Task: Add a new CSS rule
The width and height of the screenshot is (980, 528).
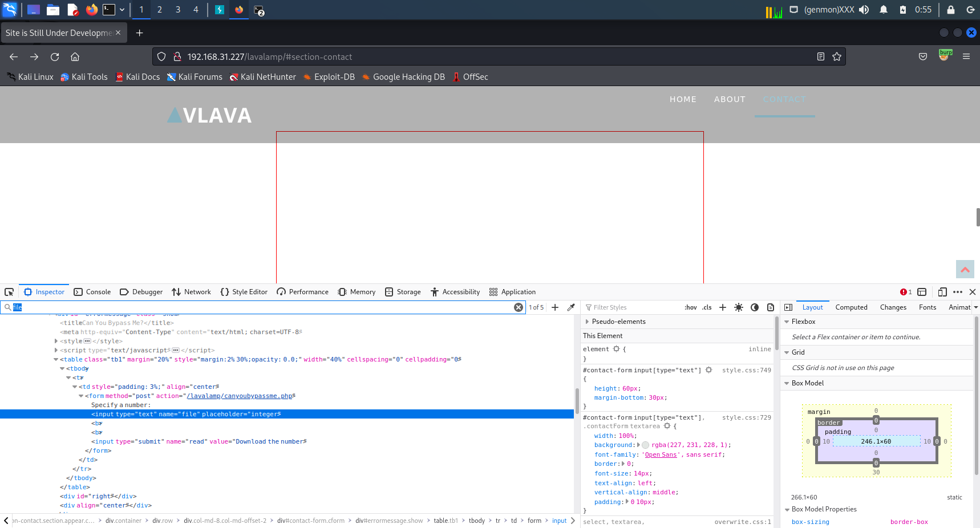Action: [x=723, y=307]
